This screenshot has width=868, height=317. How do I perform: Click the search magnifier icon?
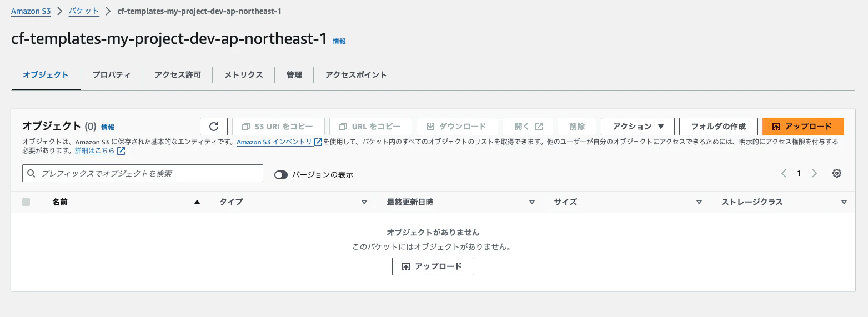coord(31,173)
